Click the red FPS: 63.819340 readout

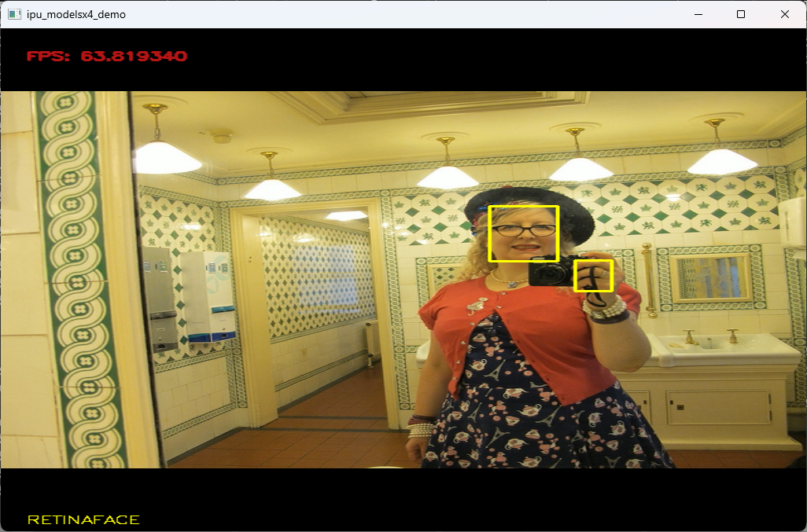tap(106, 56)
